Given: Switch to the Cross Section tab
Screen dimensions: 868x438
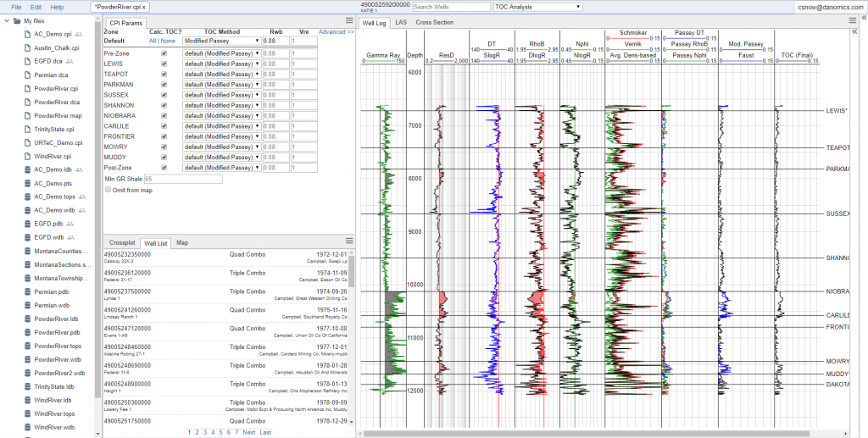Looking at the screenshot, I should 435,23.
